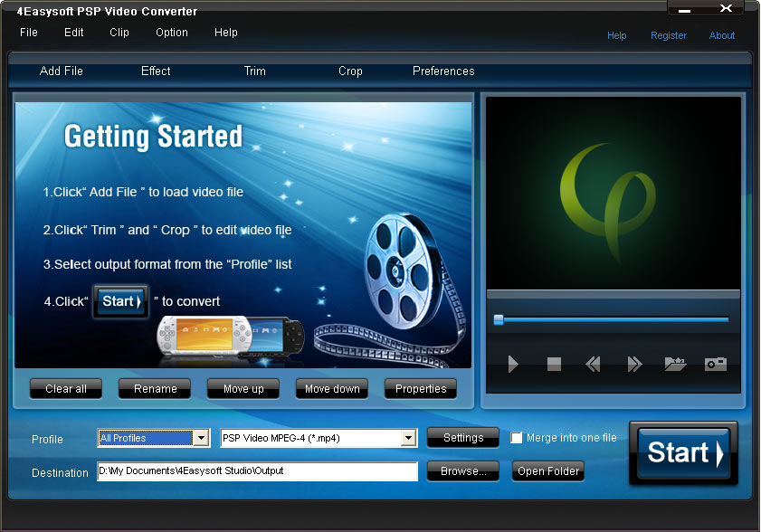Open the snapshot folder icon

pyautogui.click(x=675, y=365)
